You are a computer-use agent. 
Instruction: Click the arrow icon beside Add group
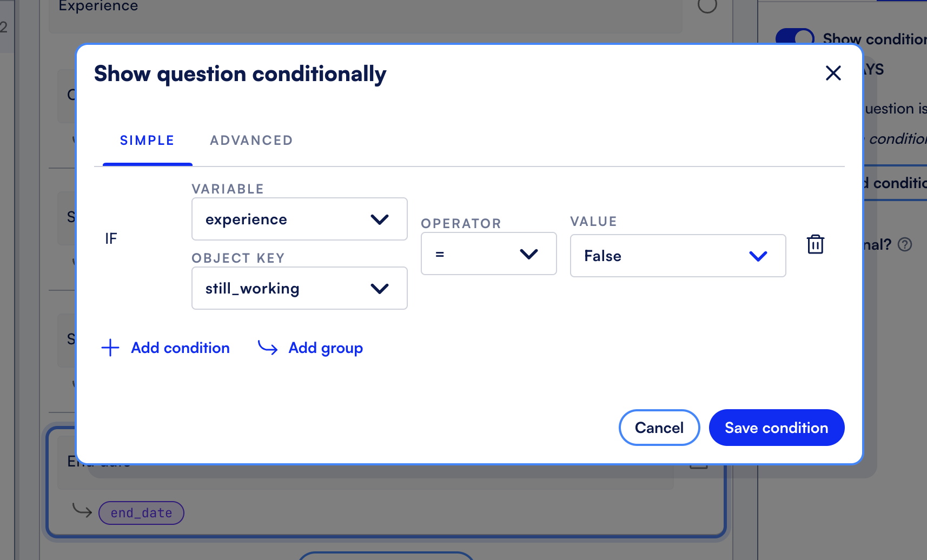pyautogui.click(x=268, y=348)
